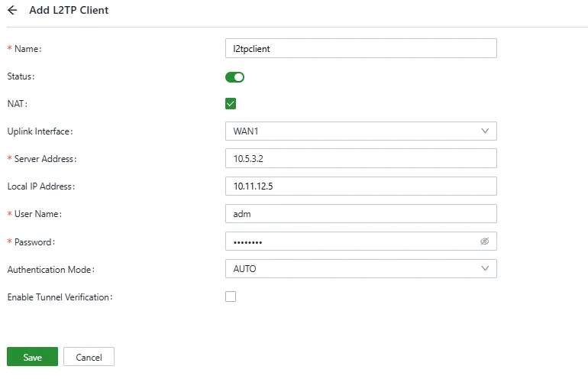Screen dimensions: 588x389
Task: Click the User Name field adm
Action: [x=361, y=213]
